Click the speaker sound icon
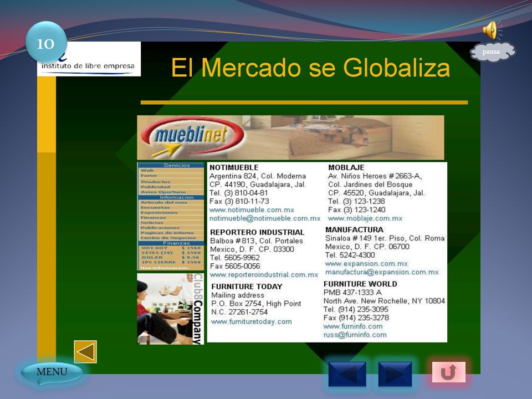Image resolution: width=532 pixels, height=399 pixels. (492, 30)
